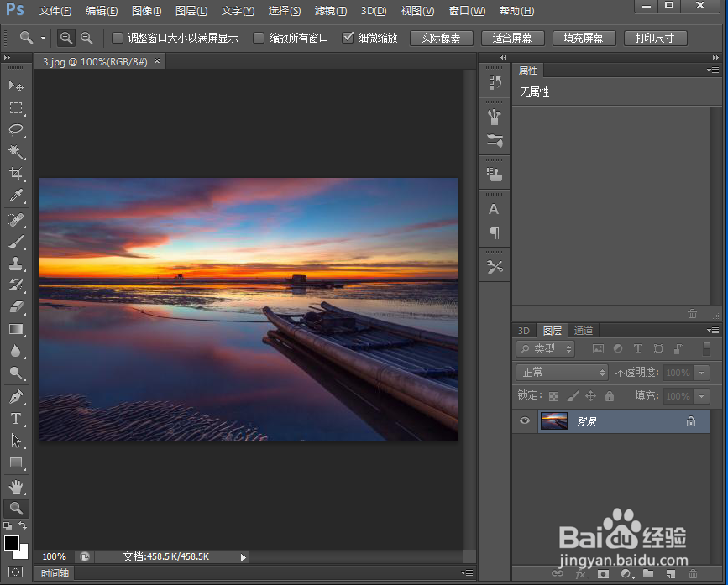Click the black foreground color swatch
Image resolution: width=728 pixels, height=585 pixels.
[11, 542]
